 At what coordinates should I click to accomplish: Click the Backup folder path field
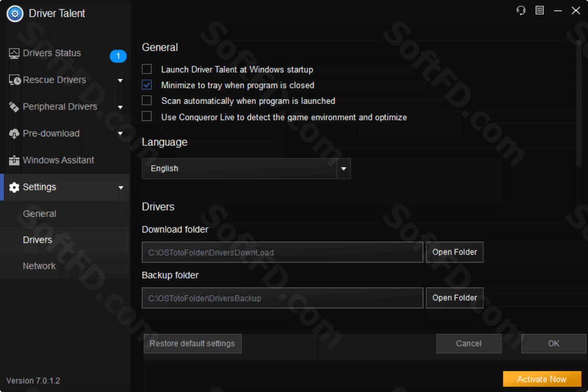(282, 298)
